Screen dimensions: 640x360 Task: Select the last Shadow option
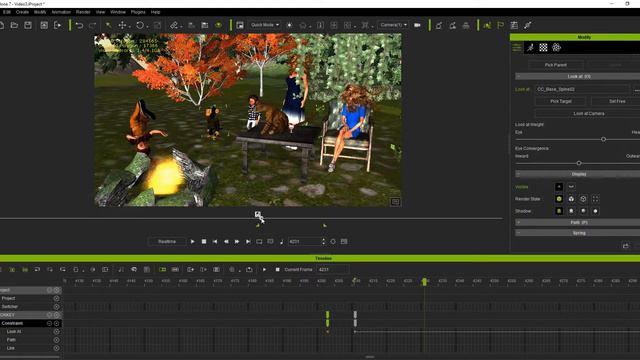[x=596, y=211]
